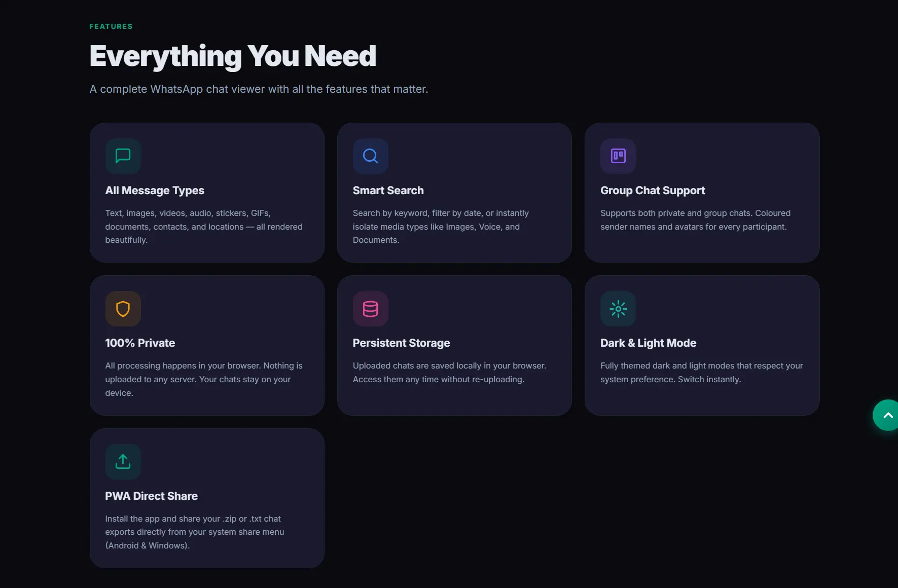Click the upload icon for PWA Direct Share
This screenshot has width=898, height=588.
click(123, 461)
